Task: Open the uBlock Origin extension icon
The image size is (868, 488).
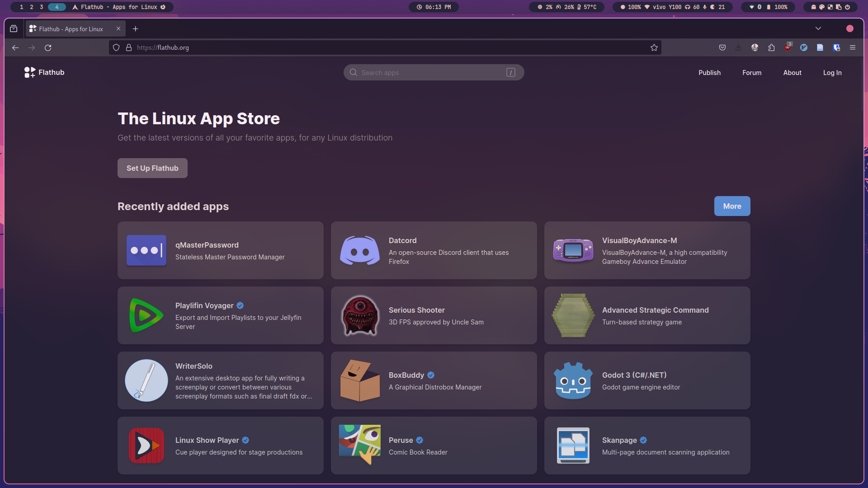Action: [x=788, y=47]
